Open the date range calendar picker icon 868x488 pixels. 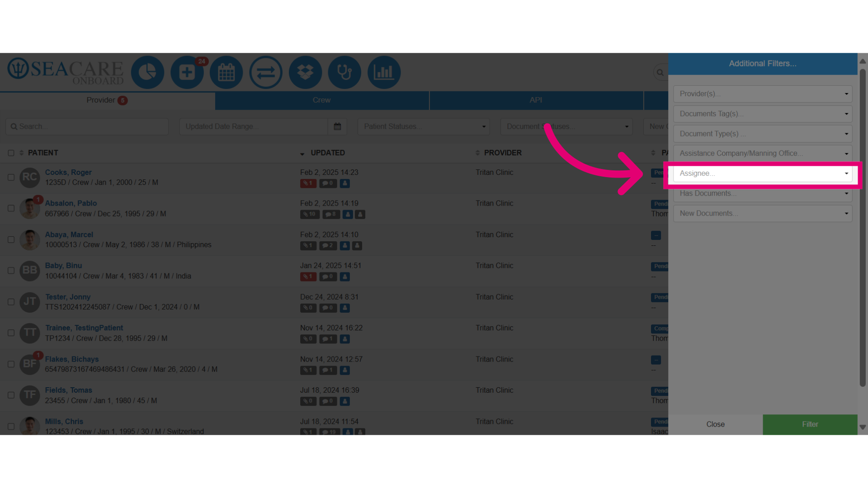337,127
